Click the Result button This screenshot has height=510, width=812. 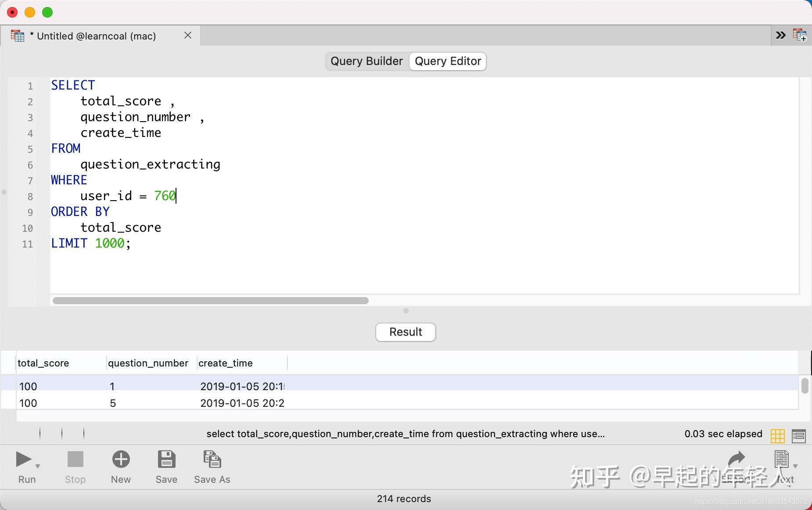(405, 332)
